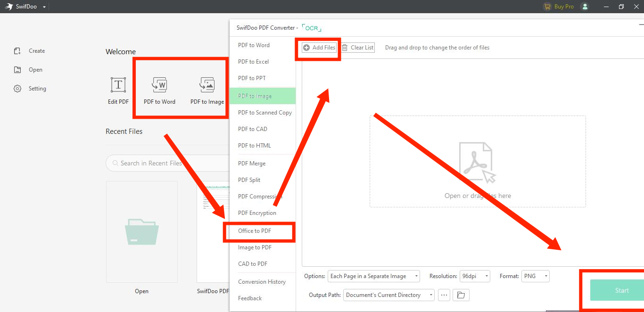The image size is (644, 312).
Task: Select Create in the left sidebar
Action: 30,51
